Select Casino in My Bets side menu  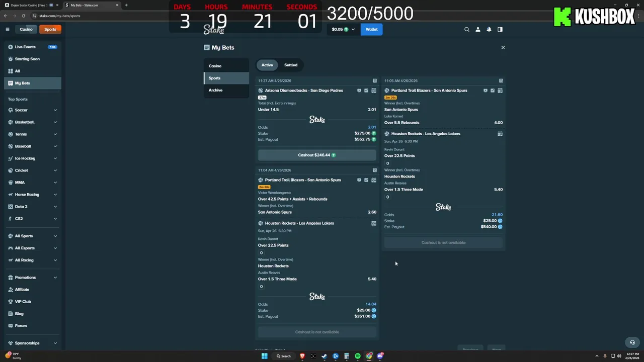point(226,66)
